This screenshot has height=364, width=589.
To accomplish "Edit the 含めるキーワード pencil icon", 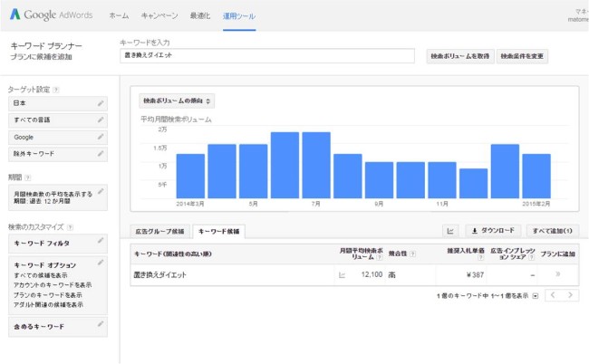I will (101, 324).
